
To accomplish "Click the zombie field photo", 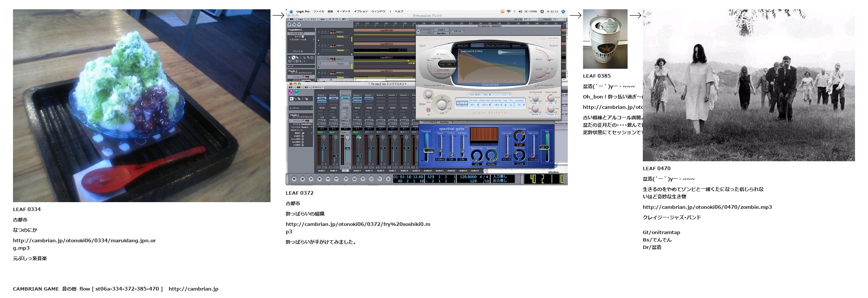I will (749, 85).
